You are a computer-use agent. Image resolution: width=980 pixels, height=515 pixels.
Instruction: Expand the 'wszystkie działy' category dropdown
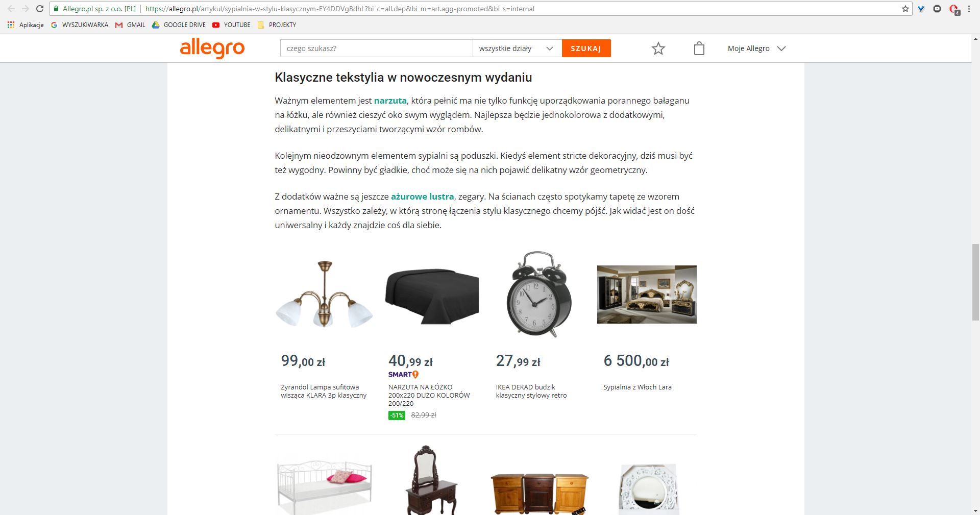click(x=517, y=48)
